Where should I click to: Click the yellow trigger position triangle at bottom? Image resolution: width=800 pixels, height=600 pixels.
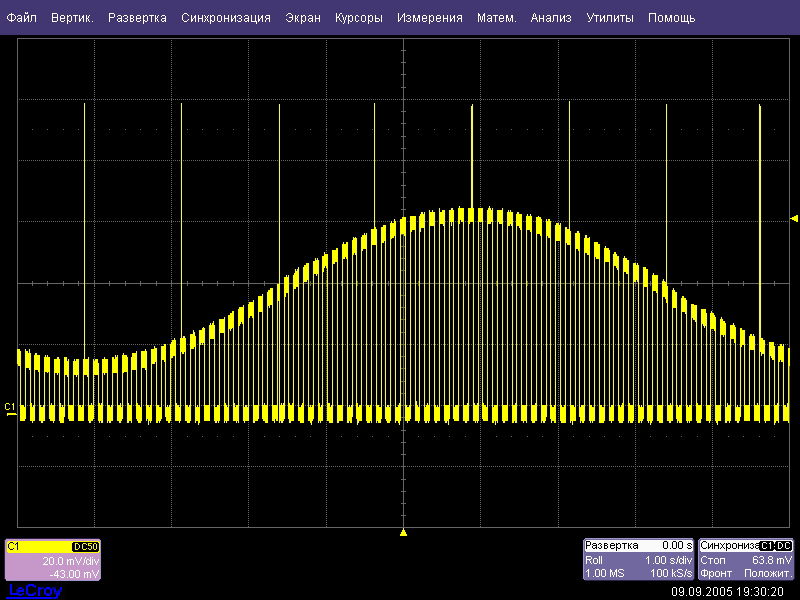click(x=403, y=532)
